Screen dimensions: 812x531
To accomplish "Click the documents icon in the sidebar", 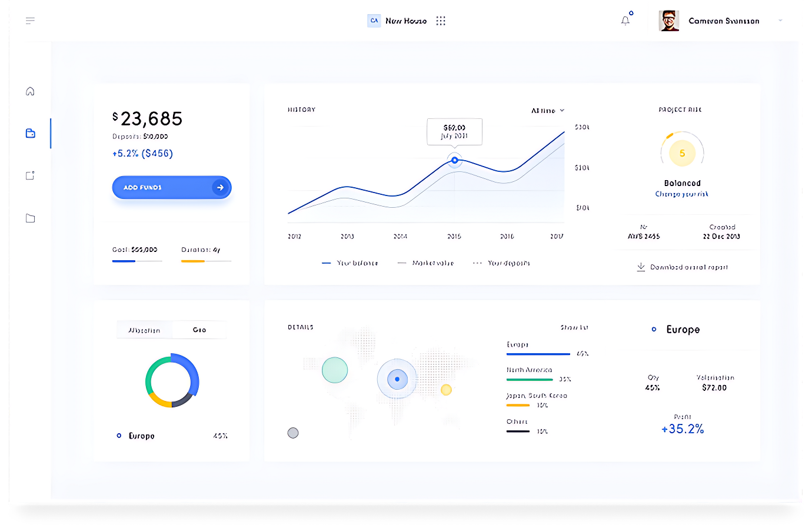I will point(30,133).
